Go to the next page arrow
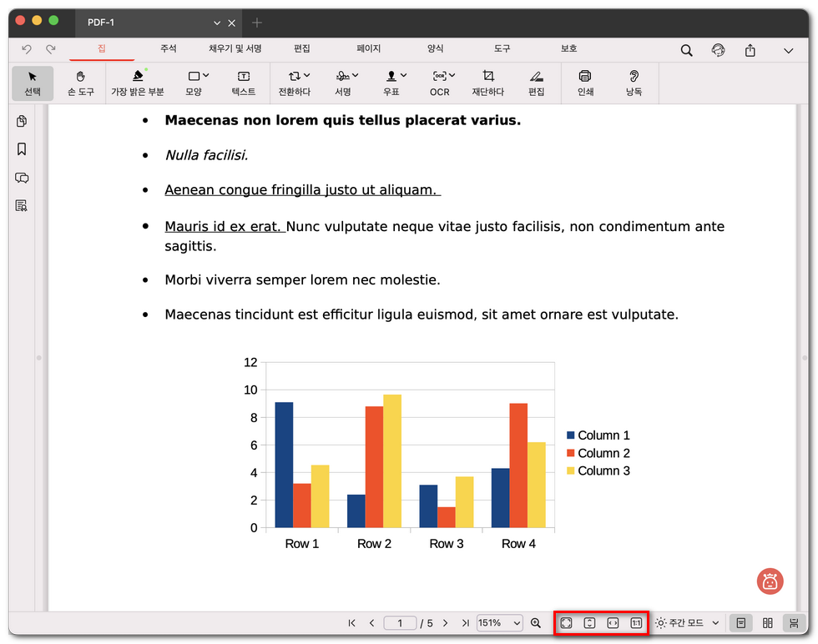This screenshot has height=644, width=818. click(445, 623)
